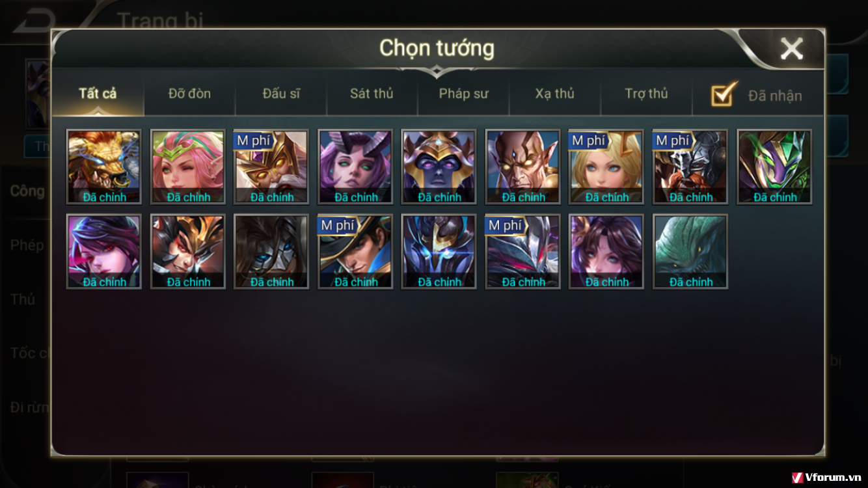868x488 pixels.
Task: Open the Đấu sĩ hero category tab
Action: click(281, 94)
